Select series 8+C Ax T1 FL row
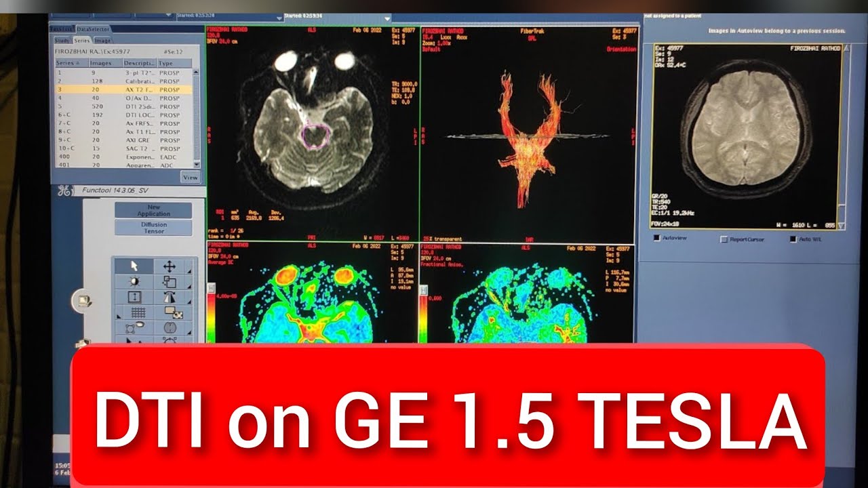 pyautogui.click(x=123, y=131)
